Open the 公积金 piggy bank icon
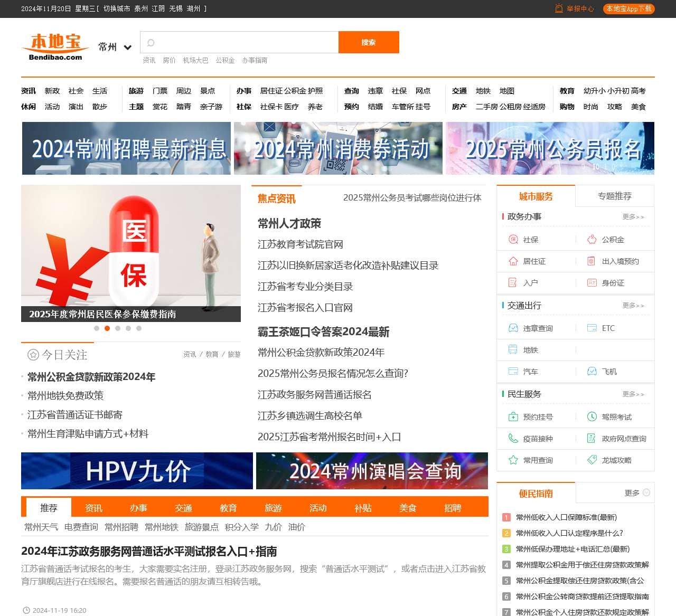Image resolution: width=676 pixels, height=616 pixels. tap(591, 240)
